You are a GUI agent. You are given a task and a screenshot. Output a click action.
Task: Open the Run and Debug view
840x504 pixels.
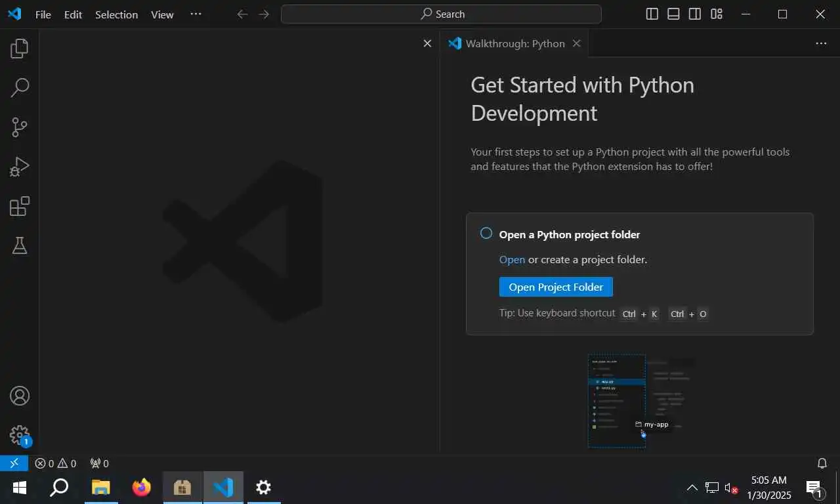(x=20, y=167)
